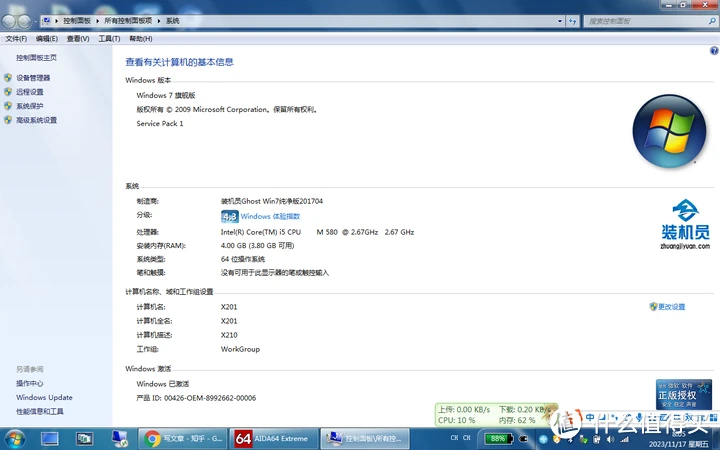The height and width of the screenshot is (450, 720).
Task: Open System protection (系统保护)
Action: tap(30, 106)
